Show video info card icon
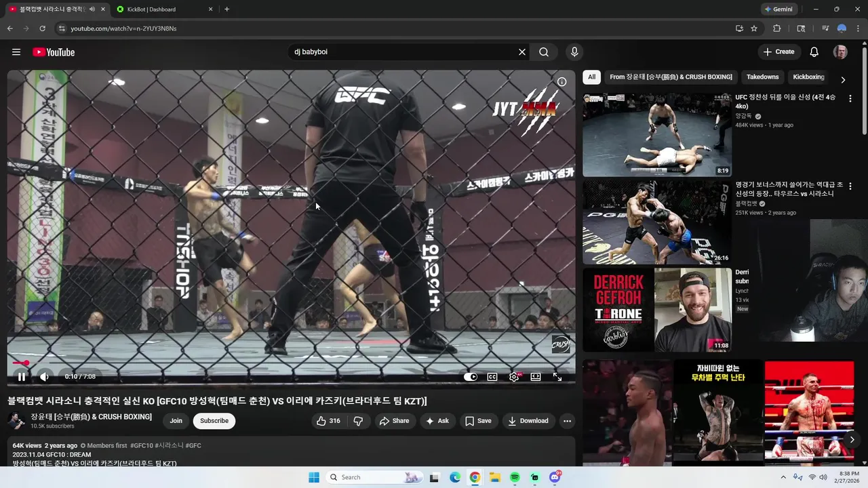This screenshot has height=488, width=868. point(561,82)
